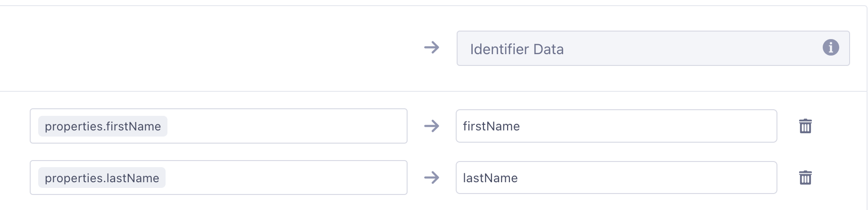Click blank right end of firstName destination field

click(736, 126)
